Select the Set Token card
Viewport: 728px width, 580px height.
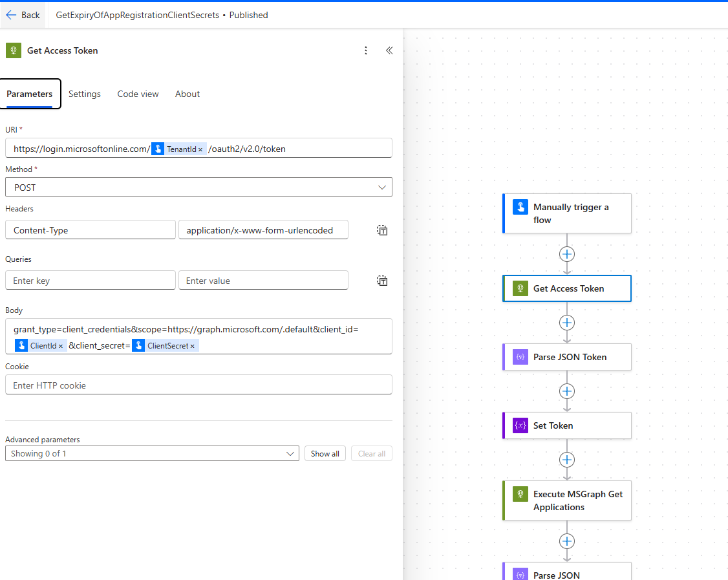point(567,425)
